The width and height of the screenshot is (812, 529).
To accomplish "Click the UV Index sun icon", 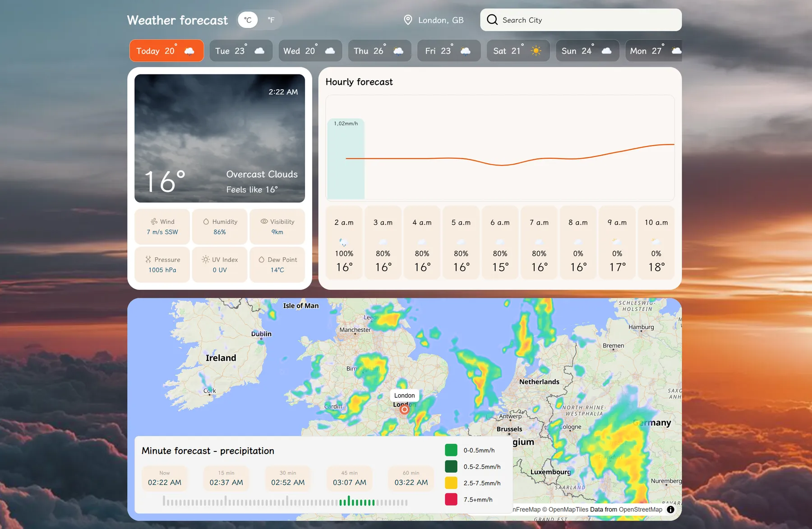I will tap(205, 259).
